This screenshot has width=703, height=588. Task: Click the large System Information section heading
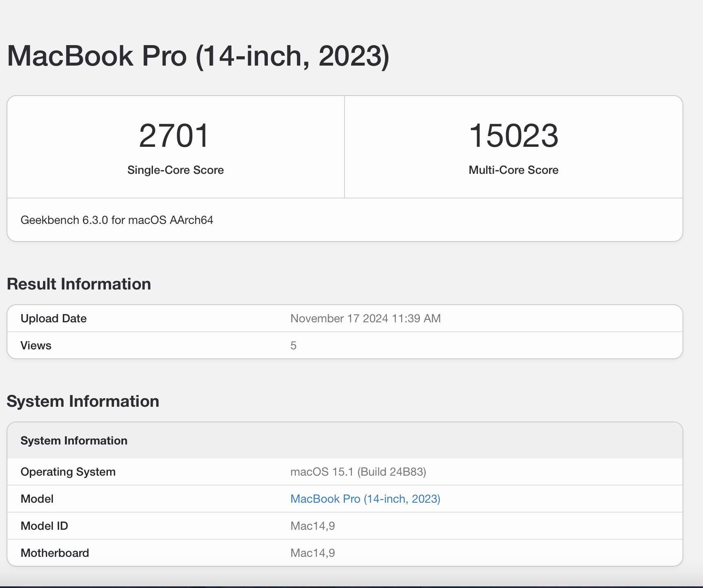[x=83, y=401]
